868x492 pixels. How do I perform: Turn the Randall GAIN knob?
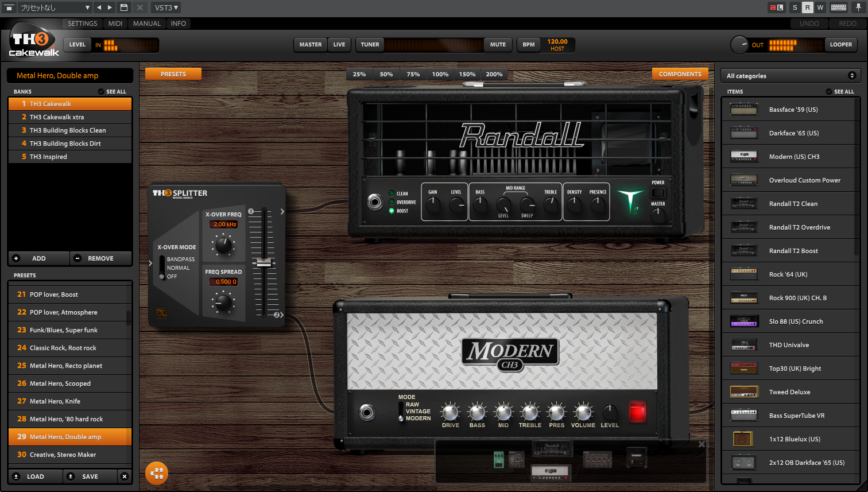point(433,204)
